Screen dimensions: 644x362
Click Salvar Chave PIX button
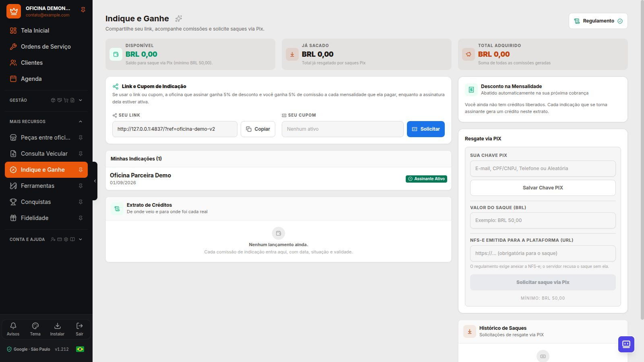click(543, 188)
